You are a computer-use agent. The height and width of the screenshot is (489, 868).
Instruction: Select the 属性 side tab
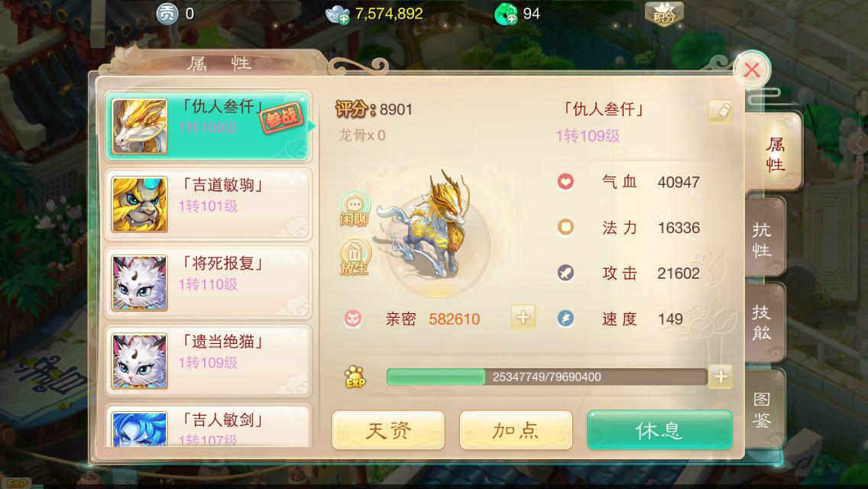773,154
